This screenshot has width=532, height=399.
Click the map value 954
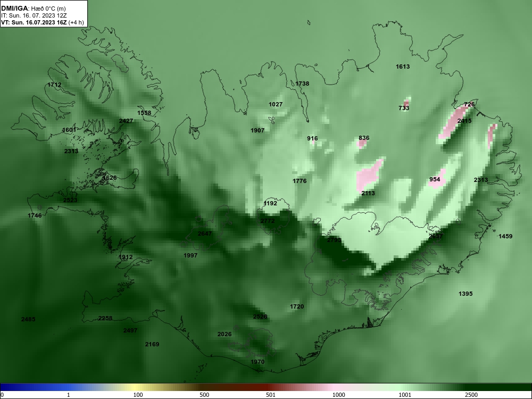435,179
